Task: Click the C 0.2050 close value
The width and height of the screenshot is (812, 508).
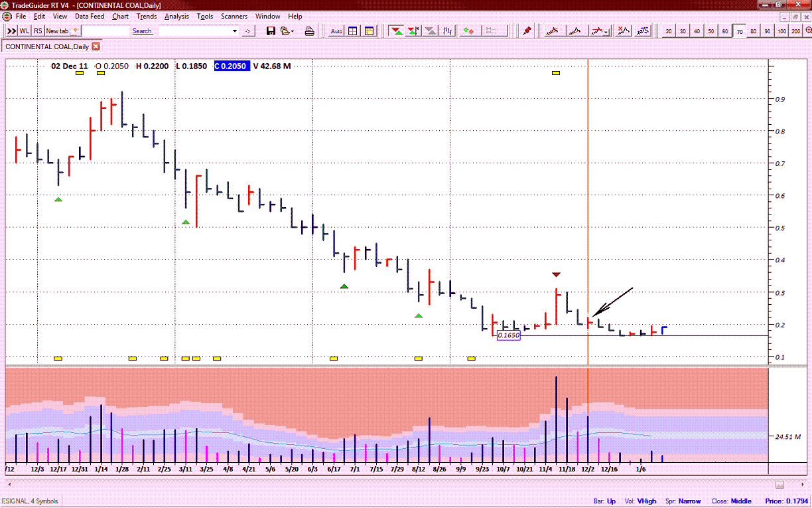Action: 231,66
